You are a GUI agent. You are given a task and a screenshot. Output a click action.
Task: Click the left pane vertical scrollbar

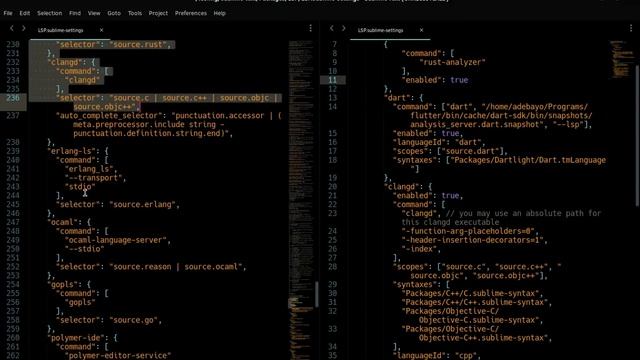pyautogui.click(x=317, y=294)
